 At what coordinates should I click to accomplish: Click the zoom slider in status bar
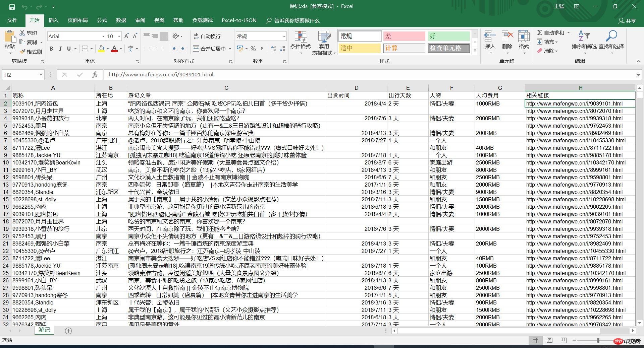598,340
